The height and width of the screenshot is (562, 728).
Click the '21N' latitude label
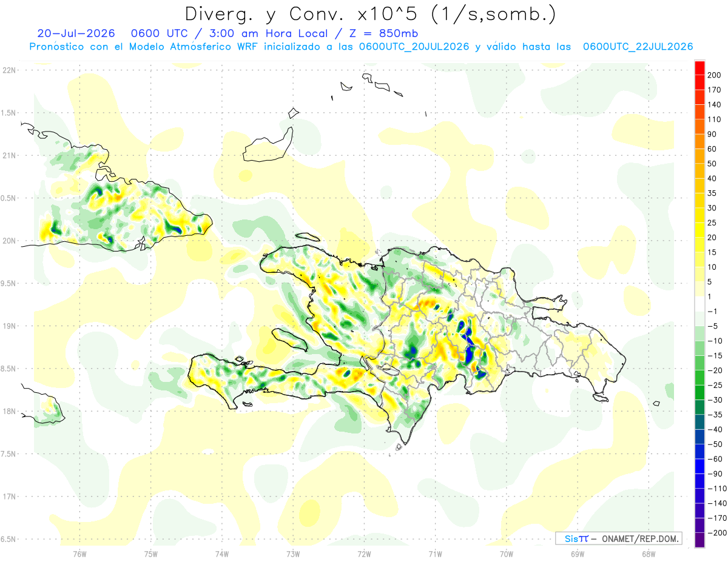tap(9, 155)
